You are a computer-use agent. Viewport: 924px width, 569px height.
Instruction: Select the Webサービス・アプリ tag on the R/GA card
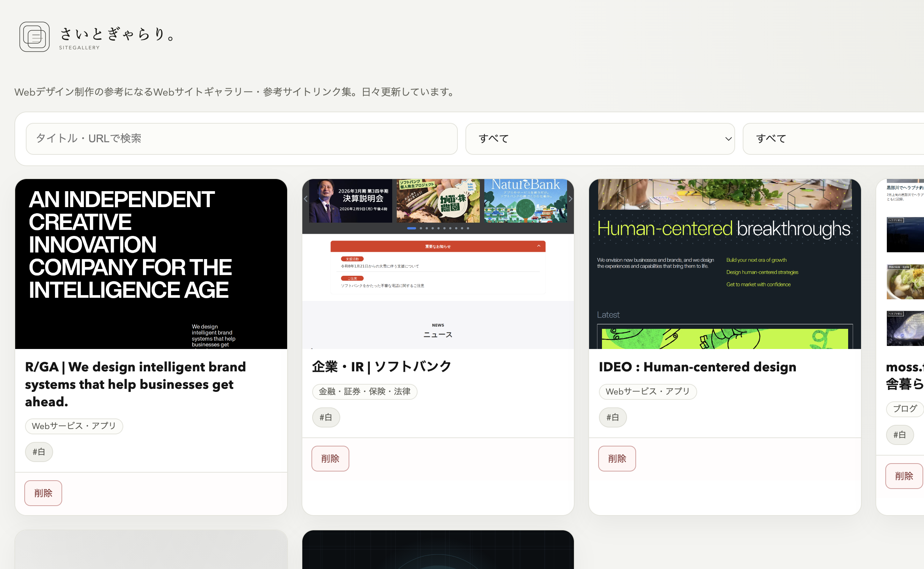click(x=74, y=426)
